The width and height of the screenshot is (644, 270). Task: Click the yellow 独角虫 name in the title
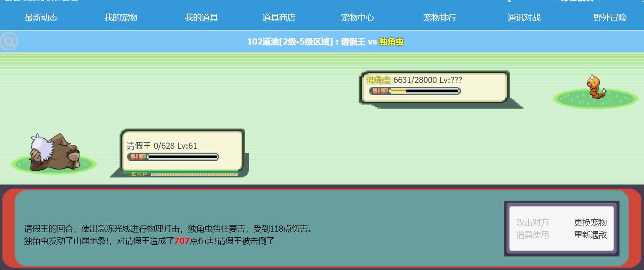point(391,42)
